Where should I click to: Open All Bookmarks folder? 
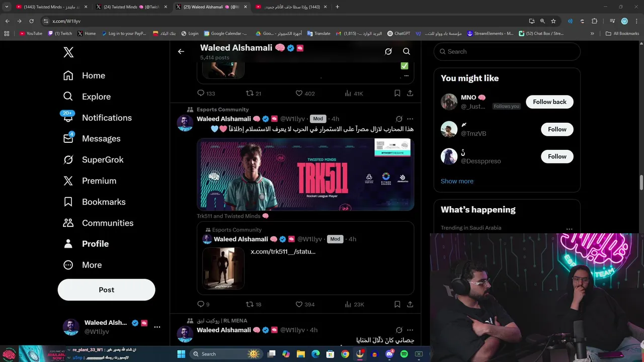622,34
